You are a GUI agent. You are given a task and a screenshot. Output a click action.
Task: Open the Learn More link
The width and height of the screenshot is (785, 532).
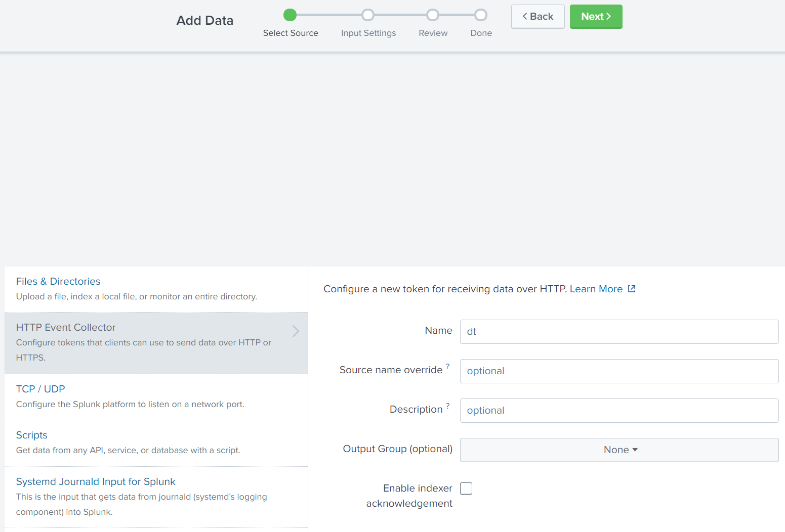(x=596, y=288)
